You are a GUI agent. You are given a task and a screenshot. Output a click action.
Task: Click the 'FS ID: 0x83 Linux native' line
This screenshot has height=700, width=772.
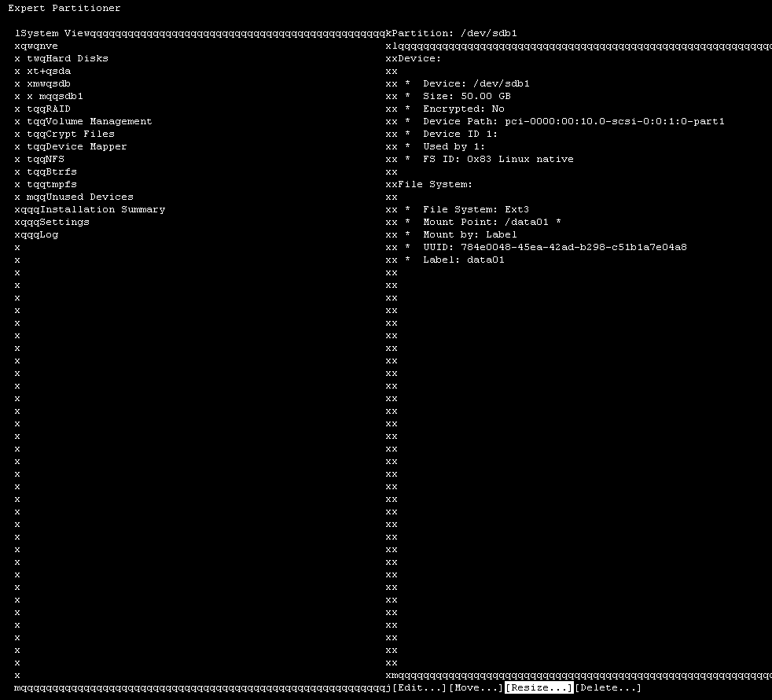coord(498,159)
